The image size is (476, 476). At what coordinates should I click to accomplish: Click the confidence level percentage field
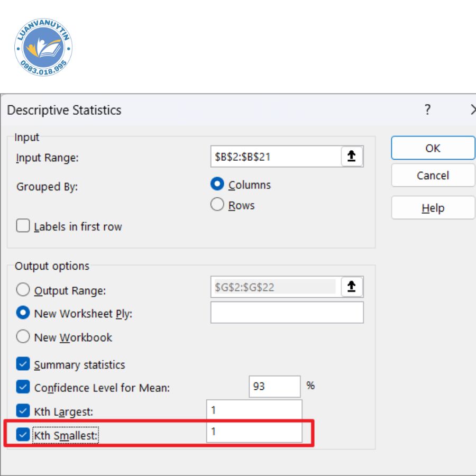pyautogui.click(x=274, y=386)
